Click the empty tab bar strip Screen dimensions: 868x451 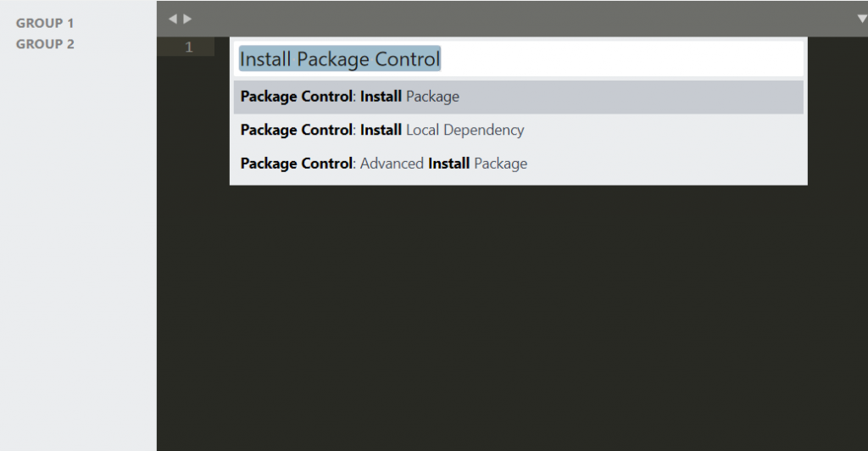coord(509,19)
